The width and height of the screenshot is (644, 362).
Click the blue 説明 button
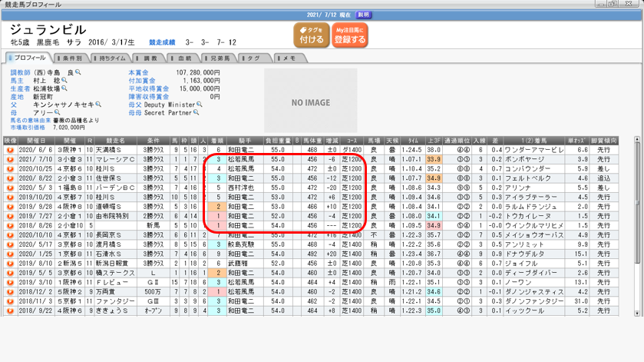(x=364, y=15)
